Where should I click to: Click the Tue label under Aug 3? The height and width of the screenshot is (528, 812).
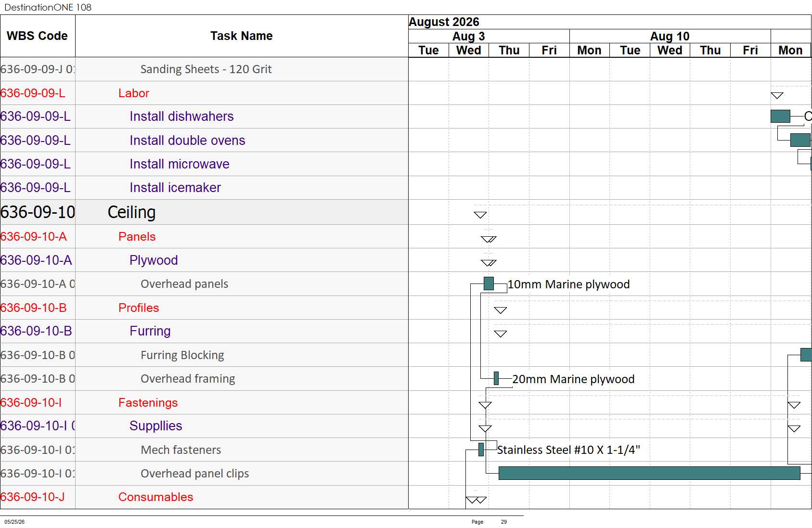(428, 51)
